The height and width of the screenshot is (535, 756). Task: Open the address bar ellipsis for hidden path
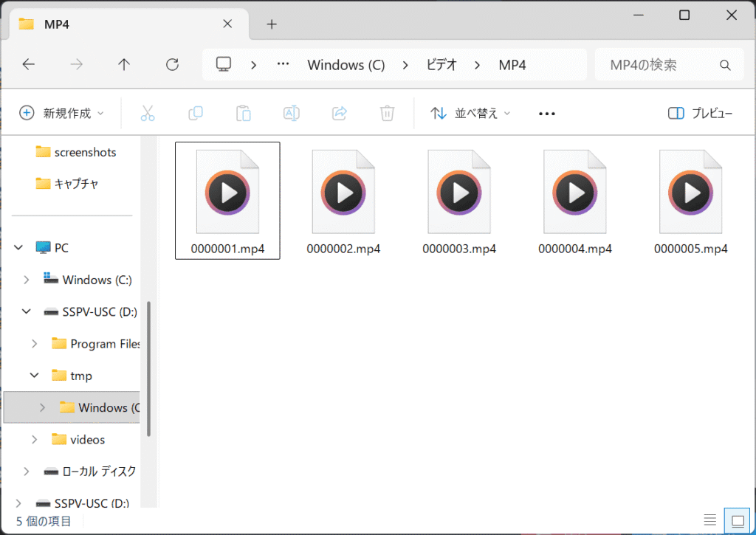coord(283,64)
